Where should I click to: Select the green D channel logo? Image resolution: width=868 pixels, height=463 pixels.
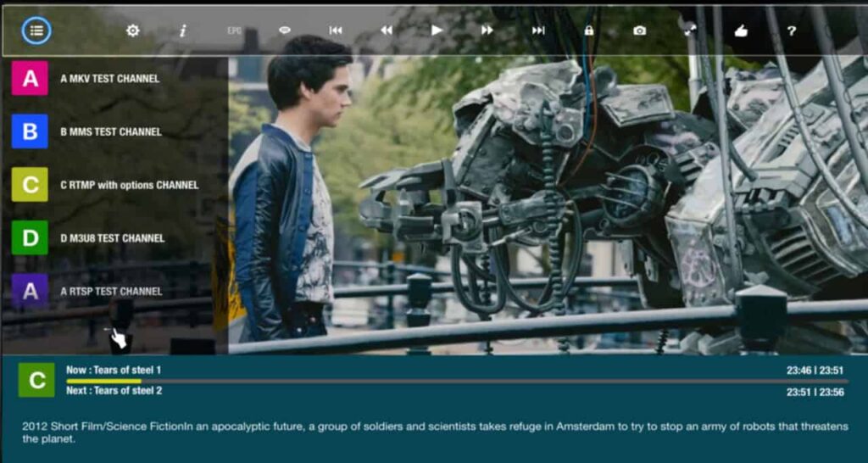[30, 237]
